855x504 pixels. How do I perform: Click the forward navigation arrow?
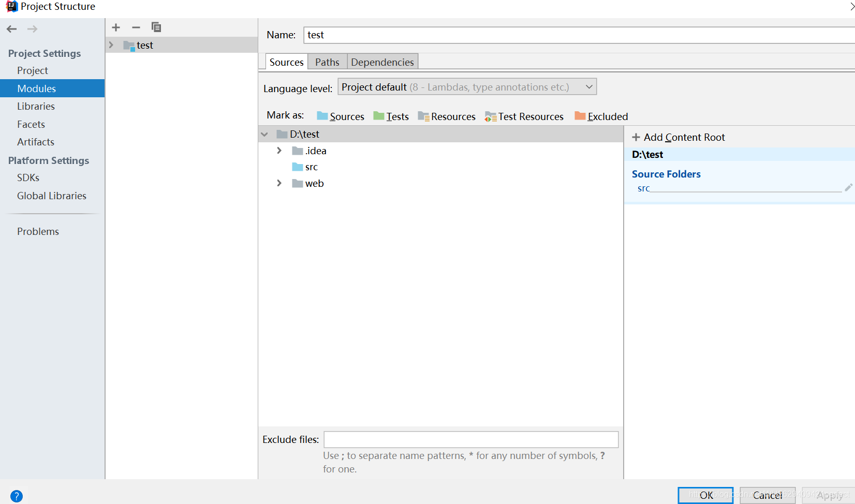32,29
